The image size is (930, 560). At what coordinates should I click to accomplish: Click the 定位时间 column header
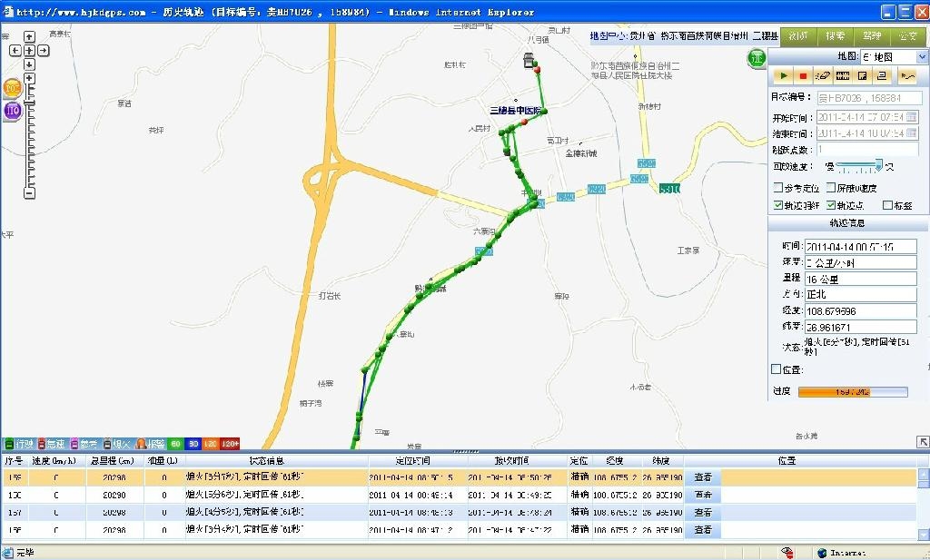(413, 460)
